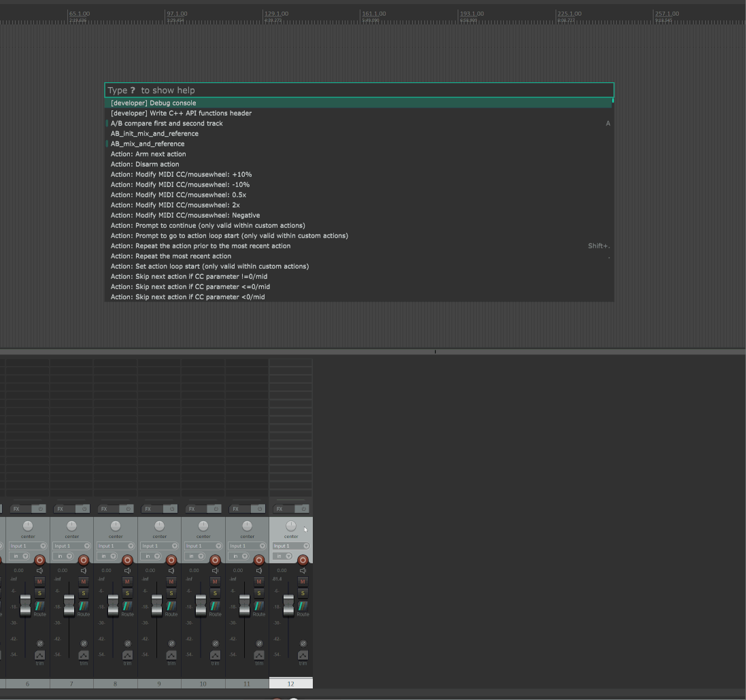The width and height of the screenshot is (746, 700).
Task: Mute track 9
Action: pos(171,582)
